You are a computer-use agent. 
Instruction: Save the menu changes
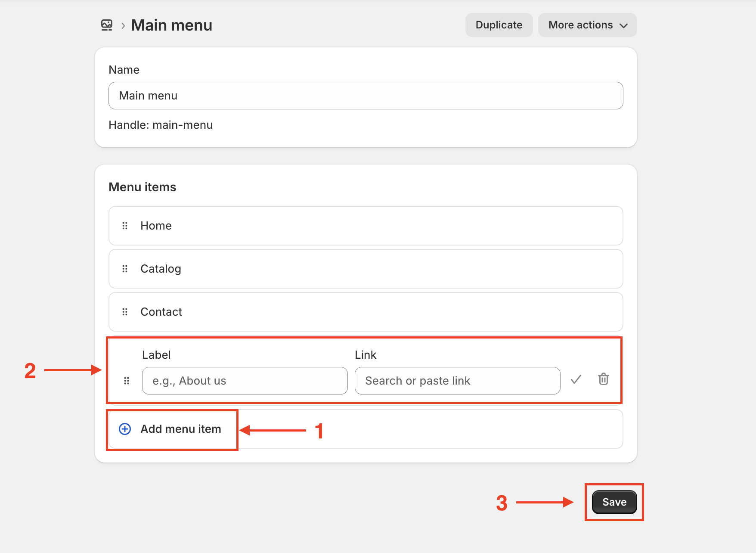pyautogui.click(x=614, y=502)
